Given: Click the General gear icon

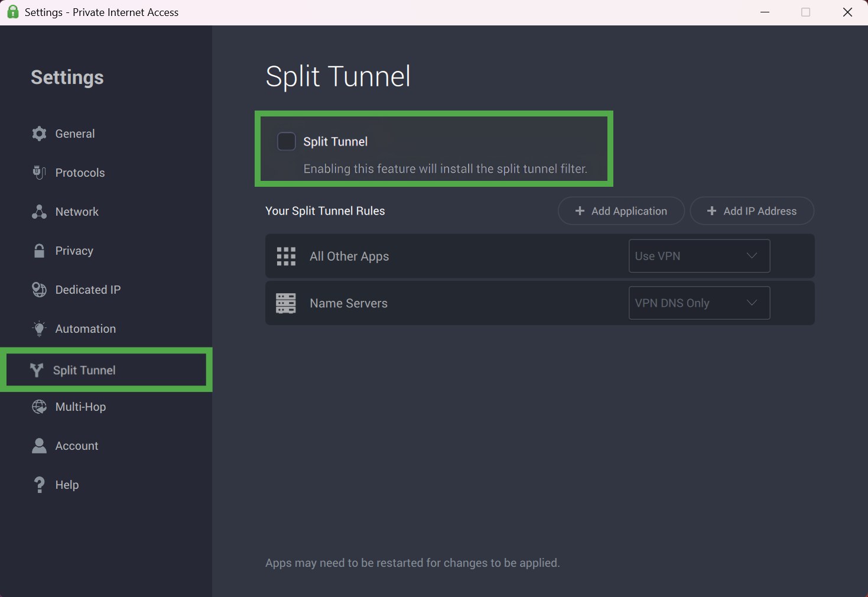Looking at the screenshot, I should tap(39, 134).
